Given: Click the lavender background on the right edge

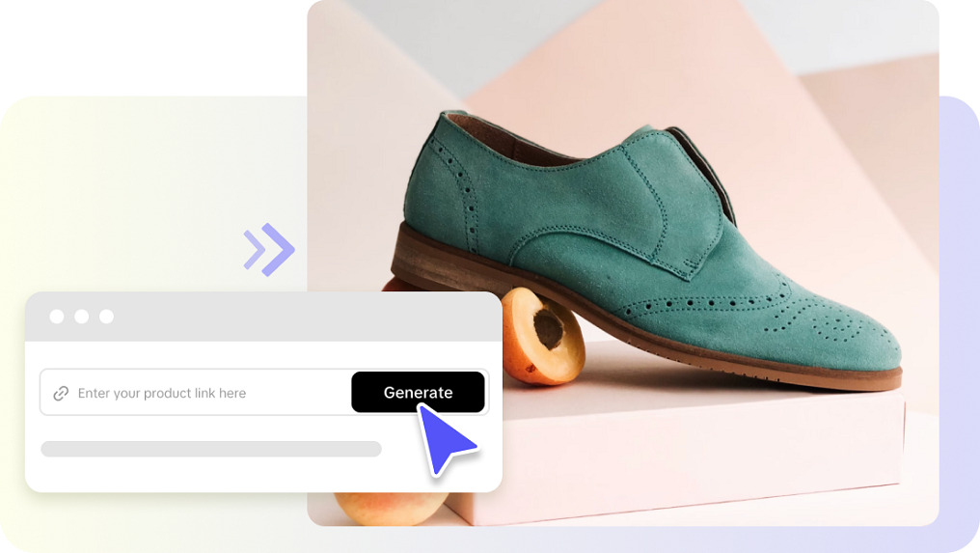Looking at the screenshot, I should point(960,313).
